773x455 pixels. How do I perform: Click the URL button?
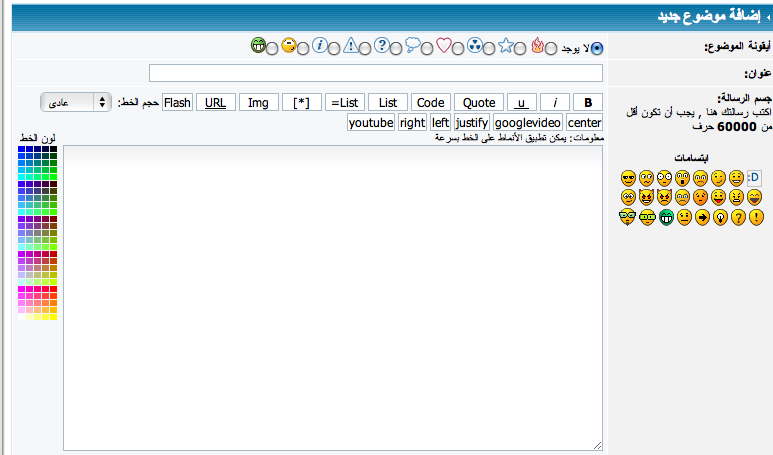click(x=215, y=102)
